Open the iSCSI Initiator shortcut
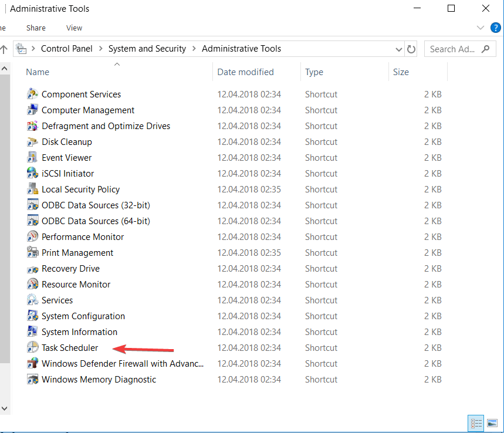This screenshot has height=433, width=504. [x=67, y=173]
